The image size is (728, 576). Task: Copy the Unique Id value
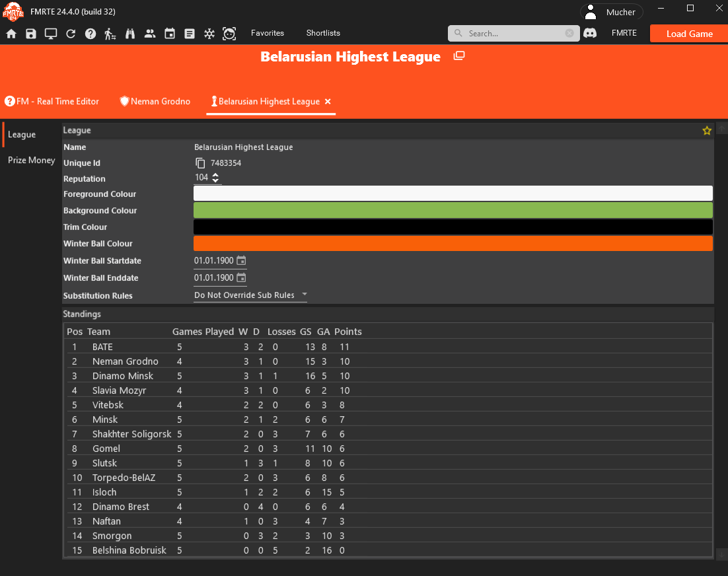click(x=200, y=163)
